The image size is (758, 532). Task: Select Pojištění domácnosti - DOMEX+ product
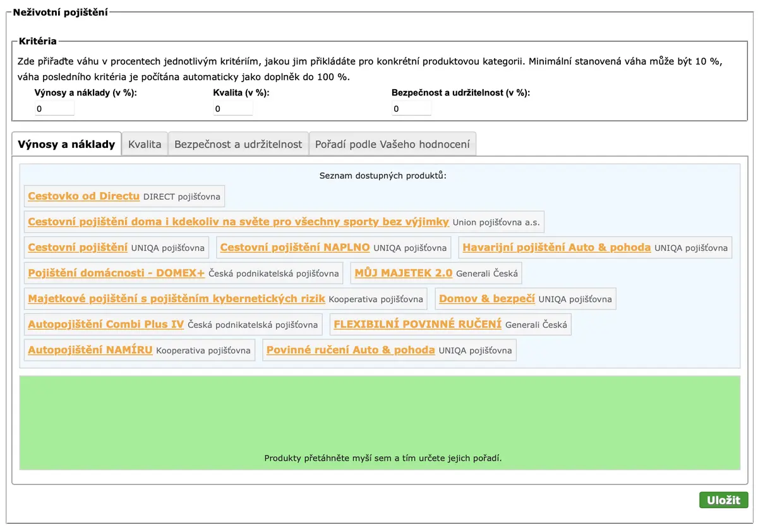[116, 273]
